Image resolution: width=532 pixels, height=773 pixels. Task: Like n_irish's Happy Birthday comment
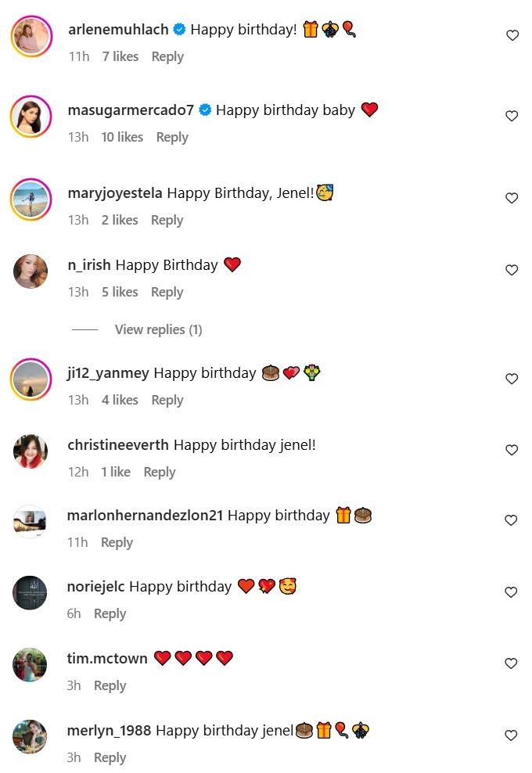(512, 270)
